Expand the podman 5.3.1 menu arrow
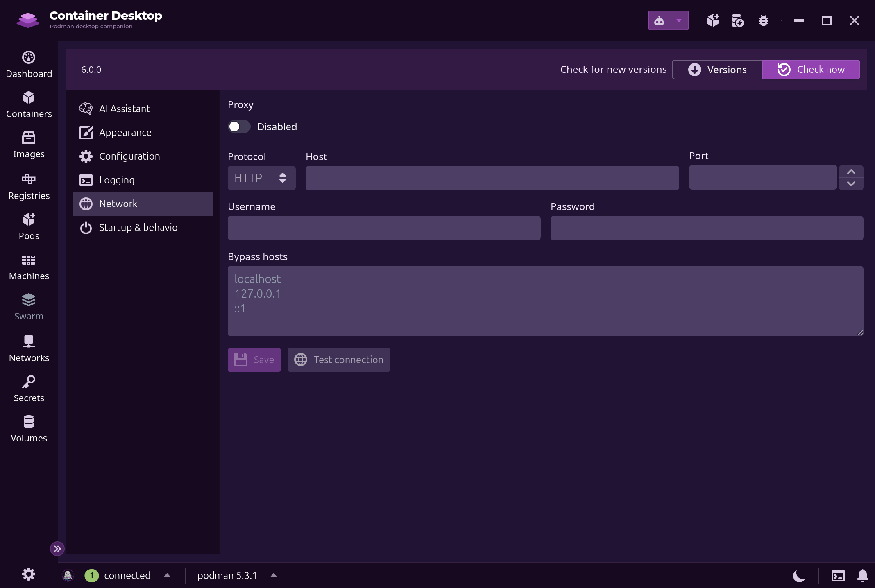The height and width of the screenshot is (588, 875). pyautogui.click(x=274, y=575)
